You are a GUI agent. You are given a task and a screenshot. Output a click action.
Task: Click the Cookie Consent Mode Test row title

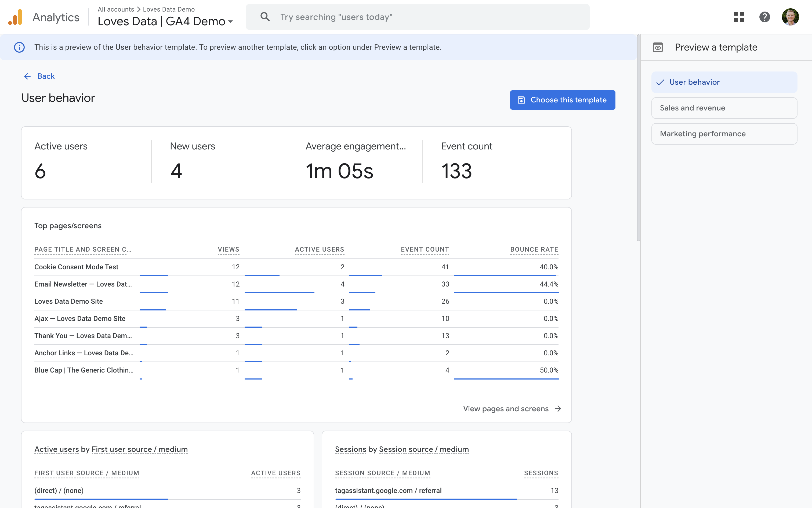[x=76, y=267]
